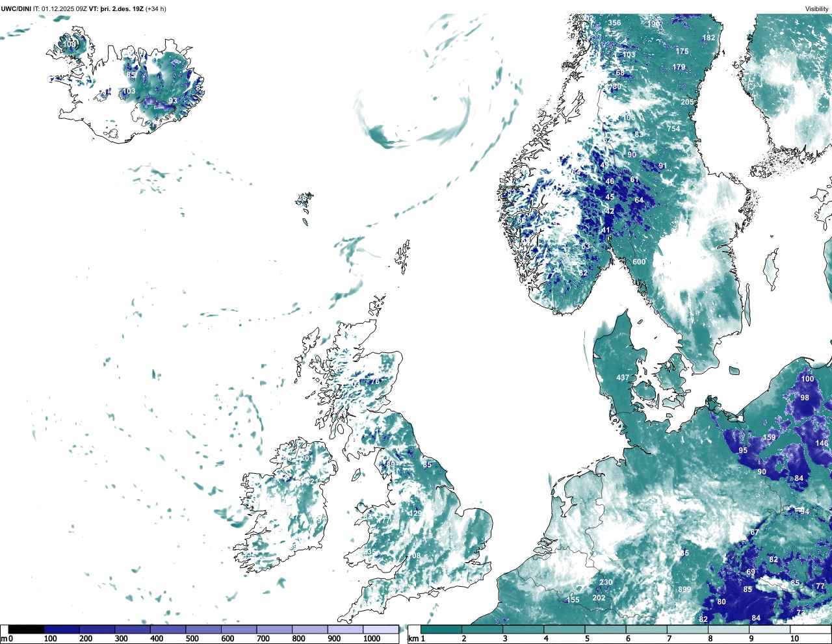Click the 'Visibility' title label
Image resolution: width=832 pixels, height=644 pixels.
816,9
